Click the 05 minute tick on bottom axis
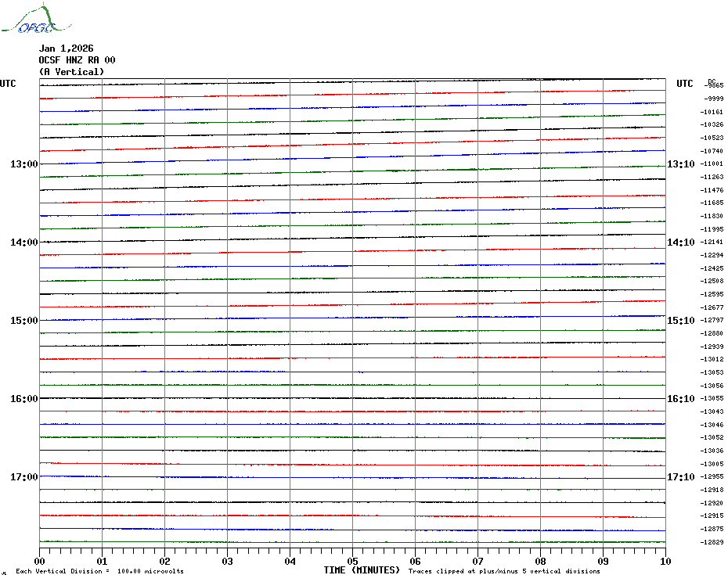Viewport: 728px width, 582px height. tap(352, 561)
